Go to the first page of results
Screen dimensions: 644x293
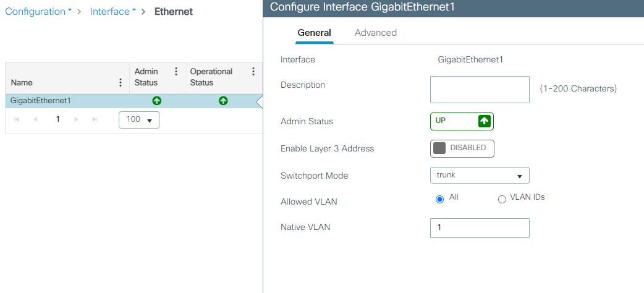click(16, 119)
